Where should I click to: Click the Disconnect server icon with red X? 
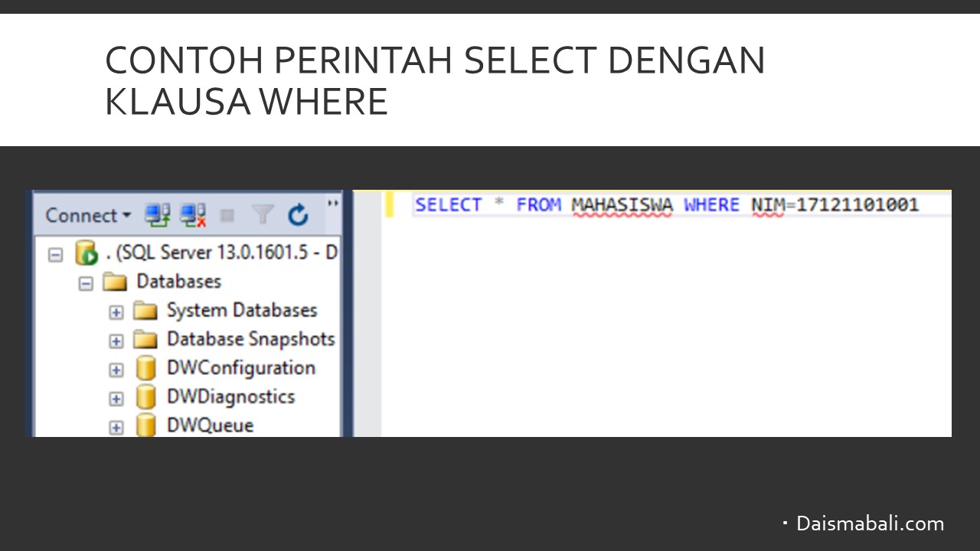pyautogui.click(x=193, y=216)
